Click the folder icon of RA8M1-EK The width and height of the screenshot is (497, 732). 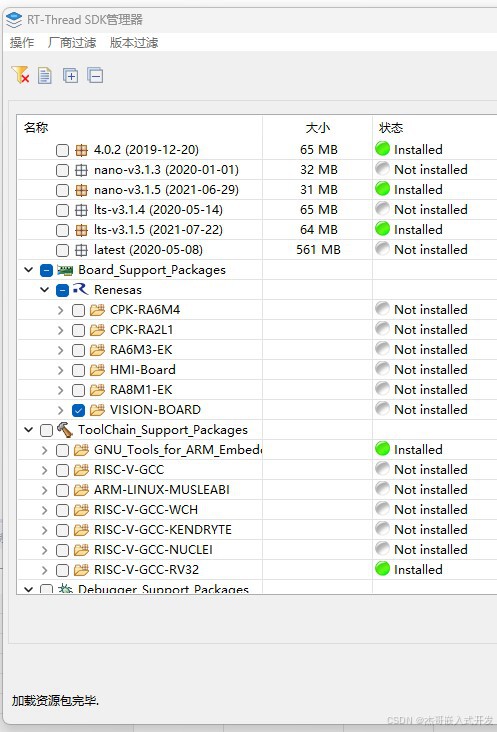[97, 390]
